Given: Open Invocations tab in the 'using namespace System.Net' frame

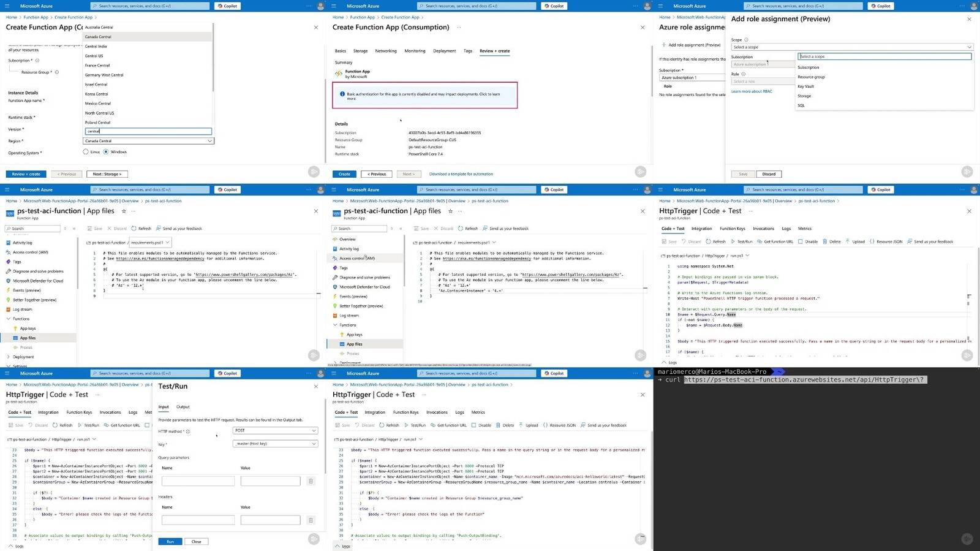Looking at the screenshot, I should (763, 229).
